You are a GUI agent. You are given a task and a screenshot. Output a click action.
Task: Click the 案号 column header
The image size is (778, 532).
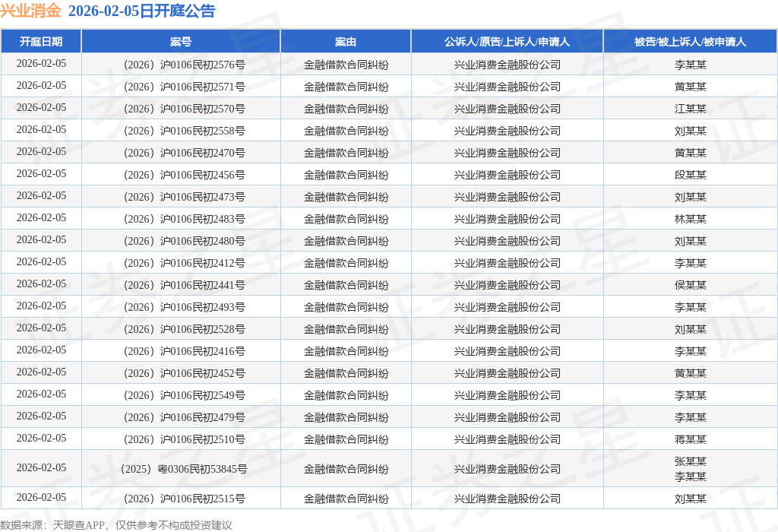[x=181, y=42]
